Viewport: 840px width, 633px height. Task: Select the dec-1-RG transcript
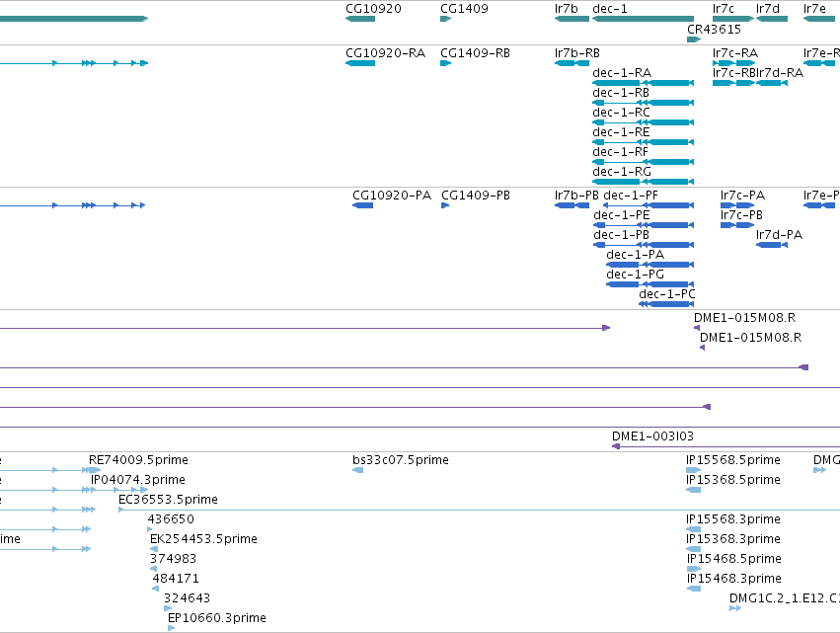tap(643, 182)
